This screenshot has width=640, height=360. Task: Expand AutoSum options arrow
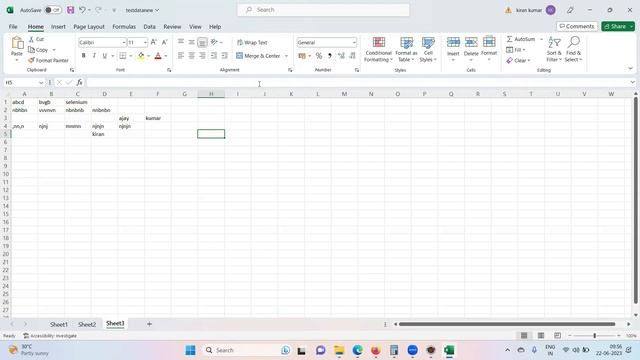pyautogui.click(x=541, y=39)
